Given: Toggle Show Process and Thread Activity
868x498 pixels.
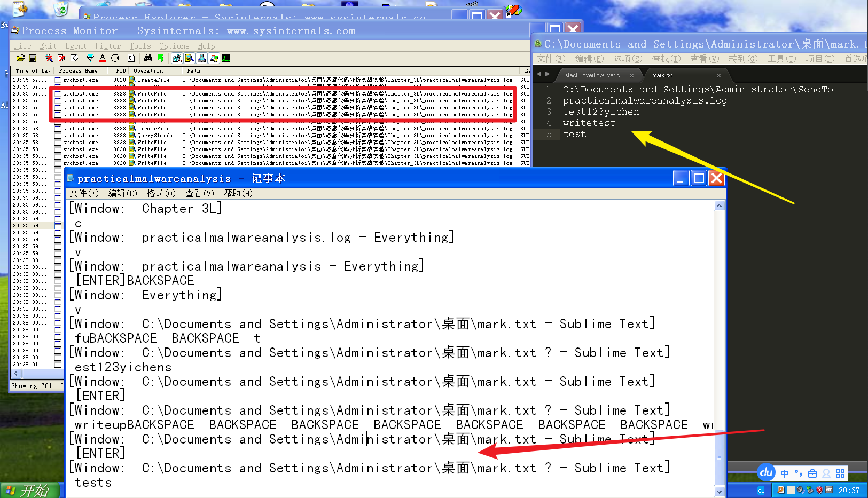Looking at the screenshot, I should coord(214,58).
